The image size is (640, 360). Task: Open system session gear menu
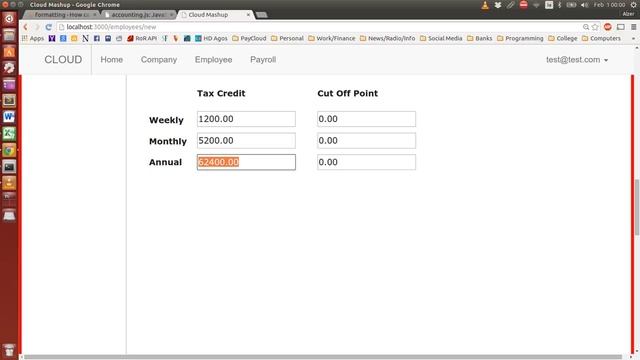pyautogui.click(x=634, y=5)
